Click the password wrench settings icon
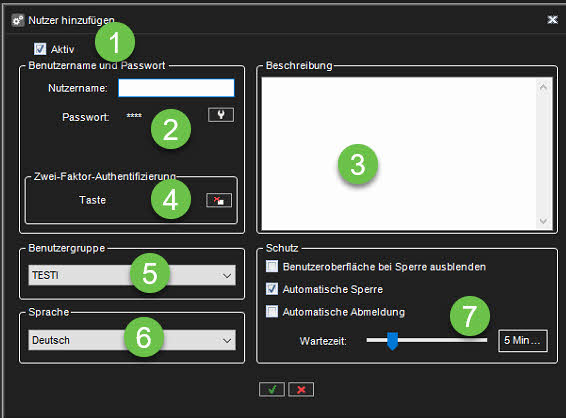The width and height of the screenshot is (566, 418). click(x=221, y=115)
